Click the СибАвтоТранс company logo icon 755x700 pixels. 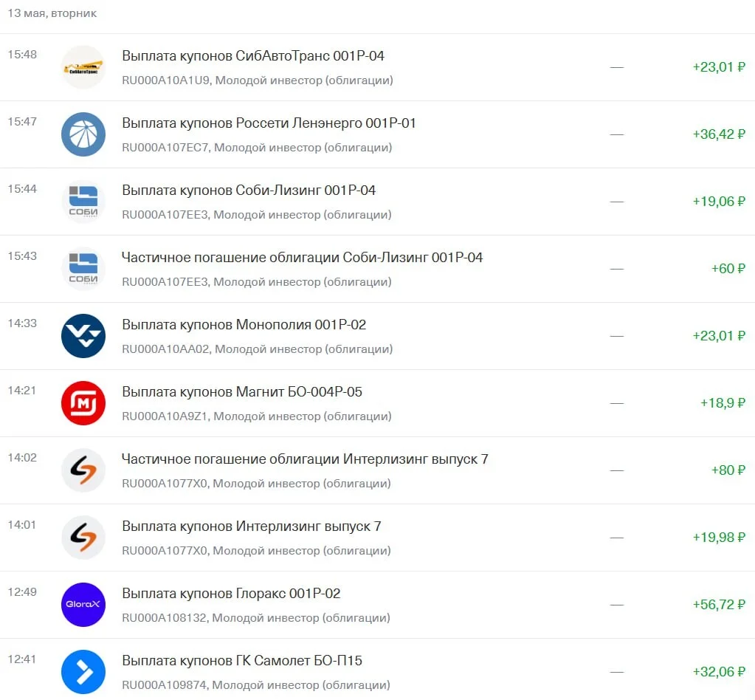(x=83, y=67)
